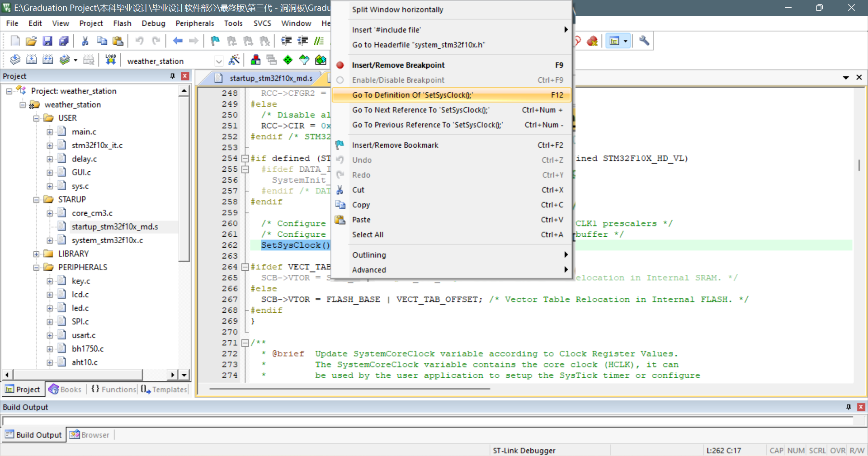The height and width of the screenshot is (456, 868).
Task: Expand the main.c node in project tree
Action: (x=50, y=132)
